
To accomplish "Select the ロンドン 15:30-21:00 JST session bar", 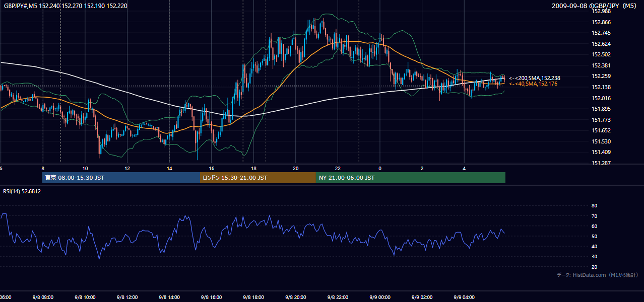I will tap(258, 178).
